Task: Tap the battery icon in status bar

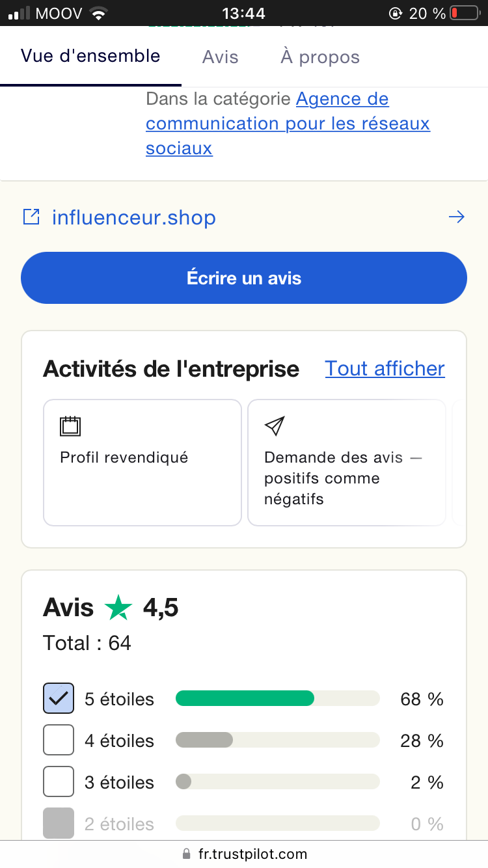Action: (463, 13)
